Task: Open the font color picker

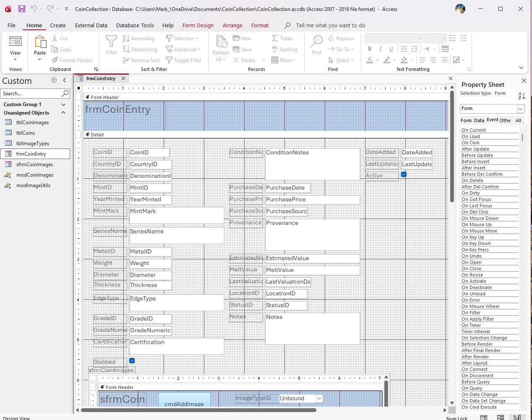Action: point(377,60)
